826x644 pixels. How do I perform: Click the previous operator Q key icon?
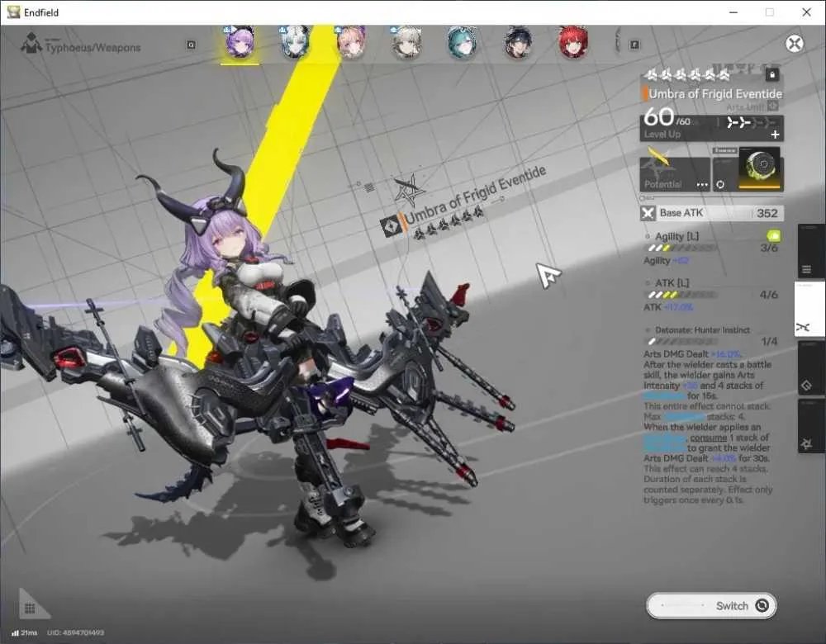pos(192,45)
